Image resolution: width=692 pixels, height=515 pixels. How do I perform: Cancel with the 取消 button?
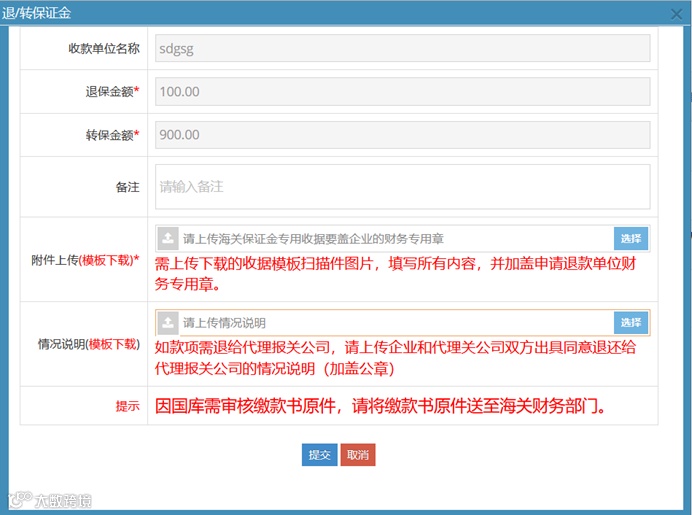point(358,455)
